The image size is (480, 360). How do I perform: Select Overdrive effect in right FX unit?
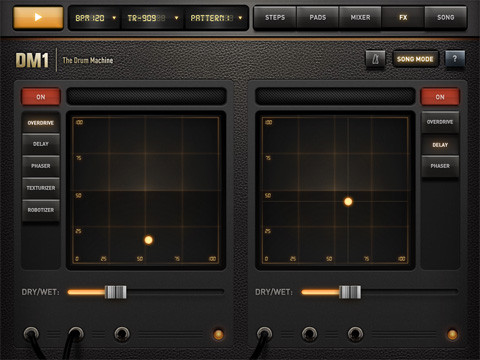tap(440, 122)
